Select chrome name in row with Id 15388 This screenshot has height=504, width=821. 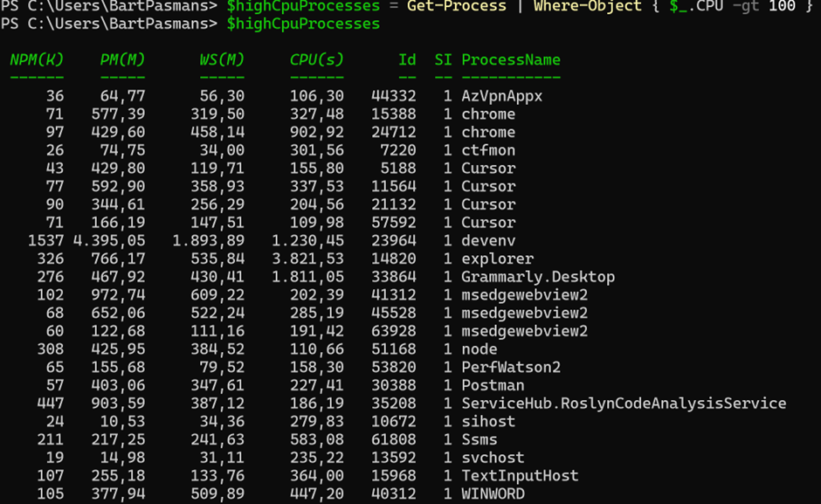(x=488, y=114)
